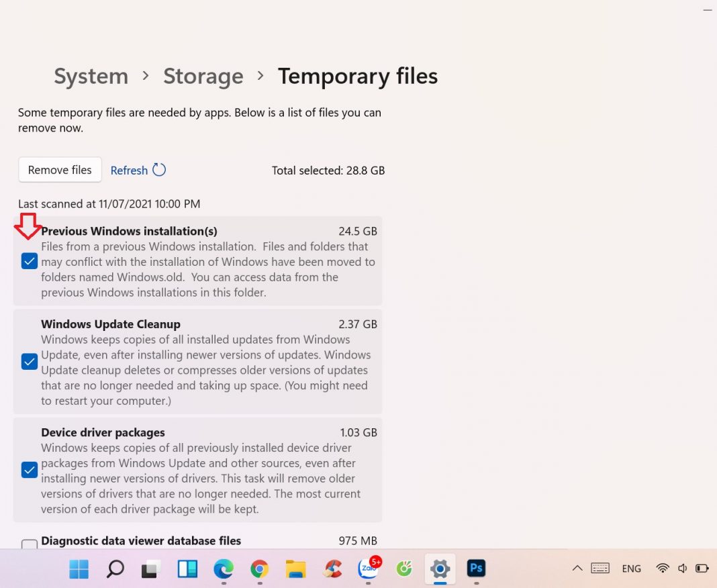Open taskbar Search magnifier
The height and width of the screenshot is (588, 717).
point(115,569)
